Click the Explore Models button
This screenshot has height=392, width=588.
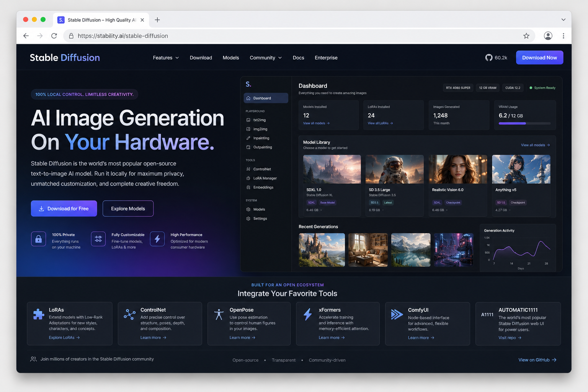pos(128,209)
